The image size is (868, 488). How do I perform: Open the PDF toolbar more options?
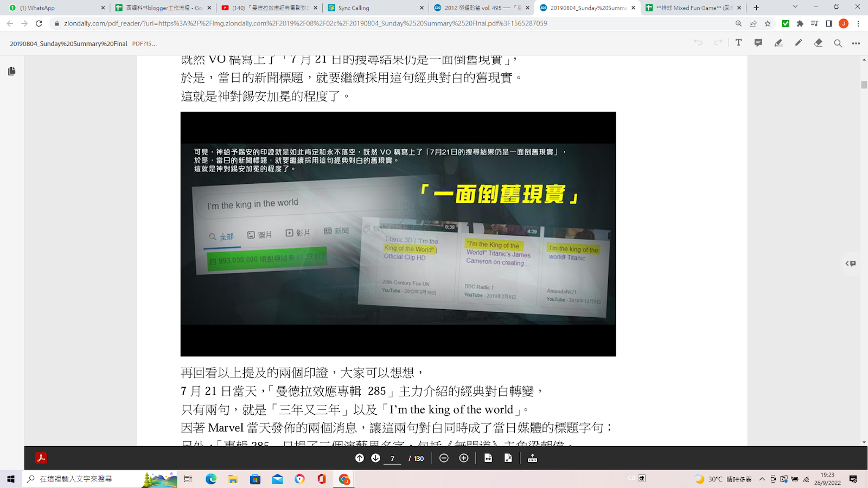[856, 43]
